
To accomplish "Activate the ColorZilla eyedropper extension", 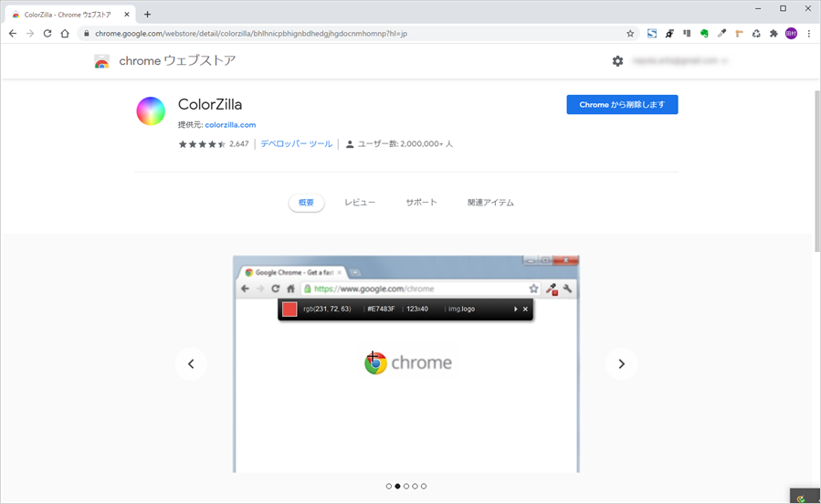I will coord(721,34).
